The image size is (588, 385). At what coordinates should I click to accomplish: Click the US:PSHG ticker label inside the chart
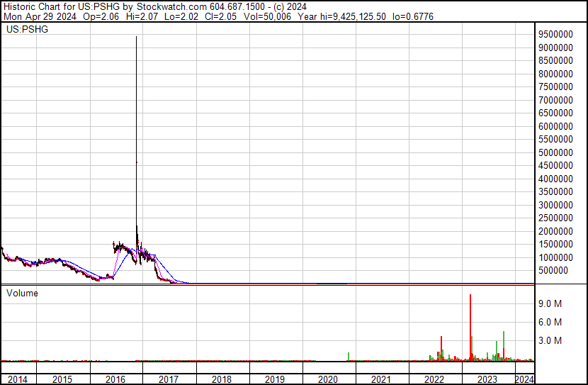click(23, 30)
